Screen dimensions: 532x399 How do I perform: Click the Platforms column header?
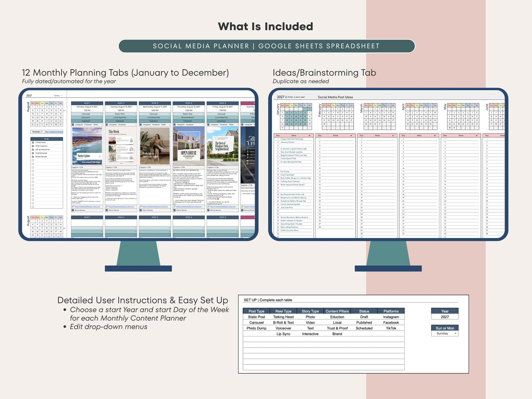[391, 311]
